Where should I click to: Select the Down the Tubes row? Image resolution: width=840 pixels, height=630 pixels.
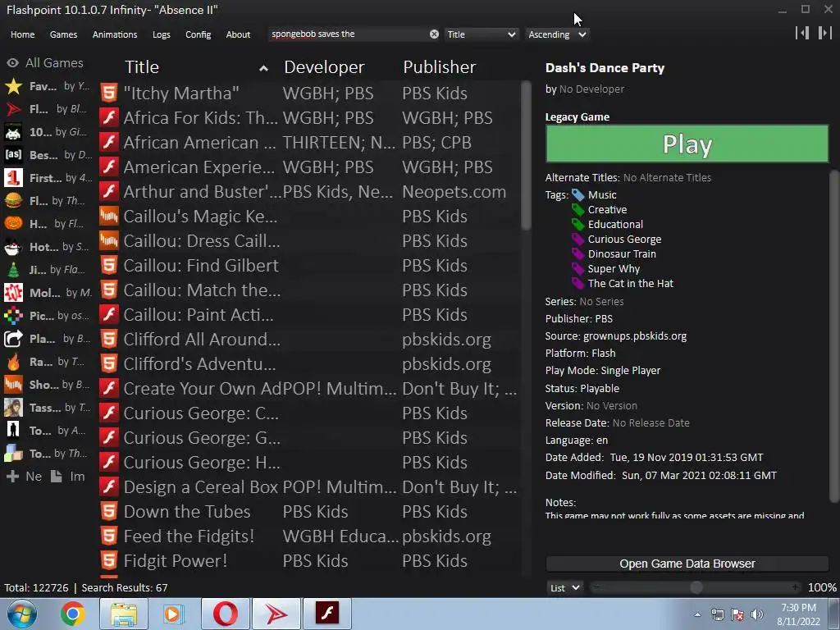pos(308,512)
